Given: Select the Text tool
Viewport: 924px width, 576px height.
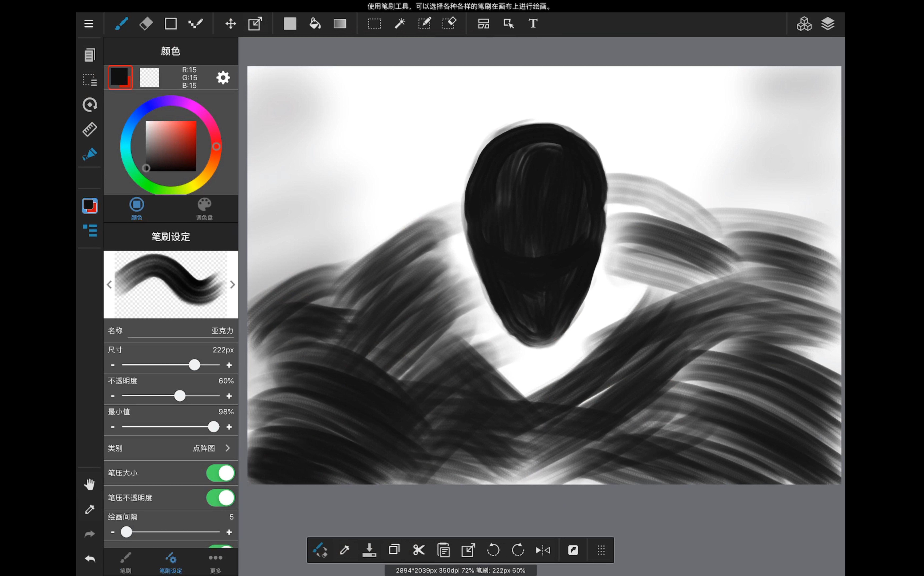Looking at the screenshot, I should pyautogui.click(x=533, y=24).
